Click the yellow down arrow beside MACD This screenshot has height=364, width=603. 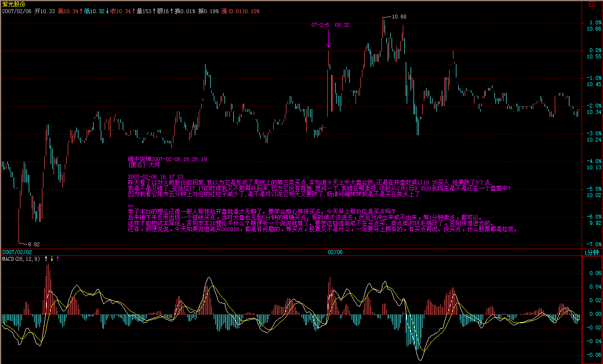(x=52, y=259)
